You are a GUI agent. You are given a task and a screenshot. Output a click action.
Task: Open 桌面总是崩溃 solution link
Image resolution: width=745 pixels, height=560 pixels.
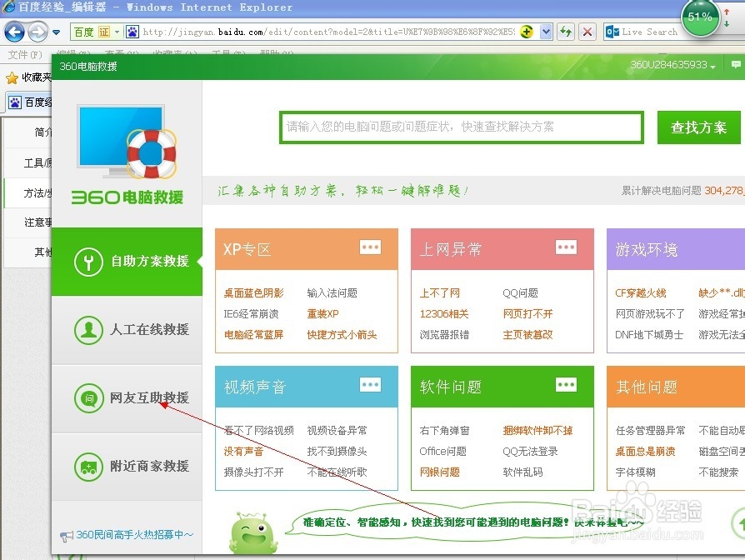[645, 452]
